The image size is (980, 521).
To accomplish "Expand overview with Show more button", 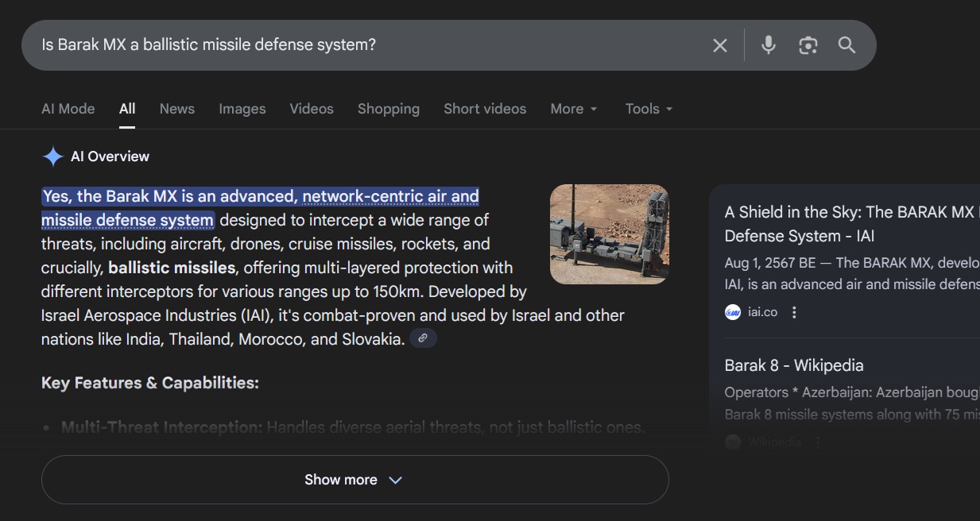I will click(x=354, y=480).
